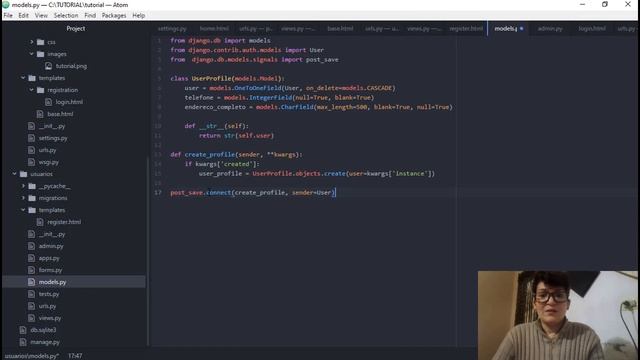Screen dimensions: 640x360
Task: Open the Help menu
Action: tap(138, 16)
